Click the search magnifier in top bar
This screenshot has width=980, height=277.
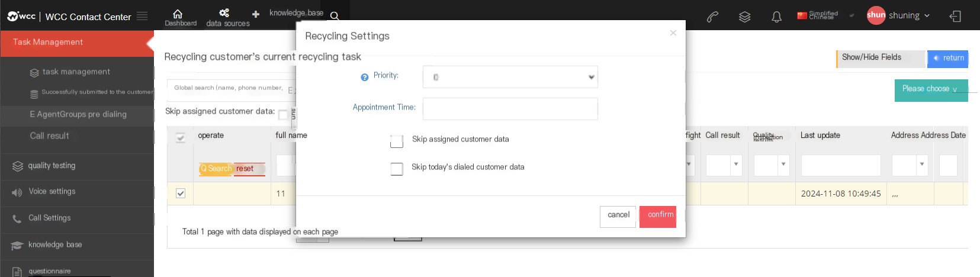click(335, 16)
